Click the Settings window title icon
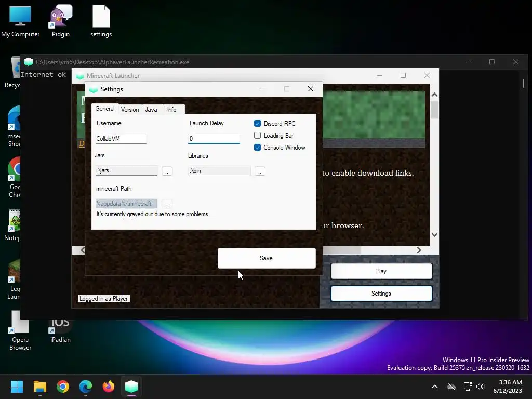The height and width of the screenshot is (399, 532). tap(94, 89)
